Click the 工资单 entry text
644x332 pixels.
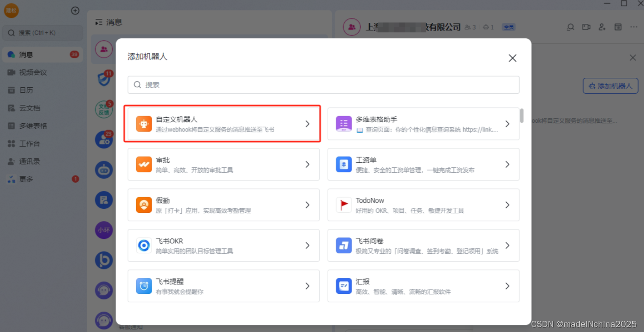pyautogui.click(x=366, y=160)
